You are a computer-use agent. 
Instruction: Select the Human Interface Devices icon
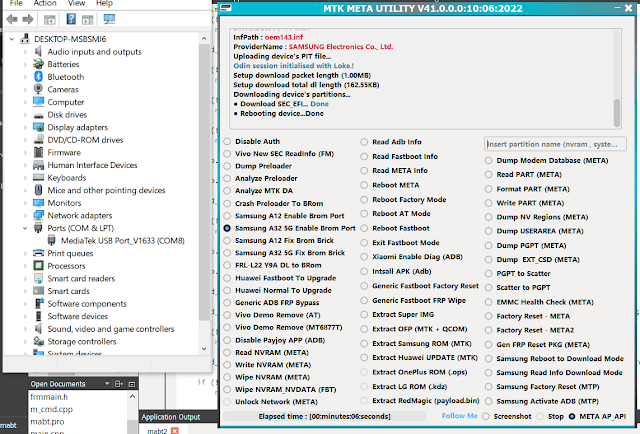click(38, 165)
